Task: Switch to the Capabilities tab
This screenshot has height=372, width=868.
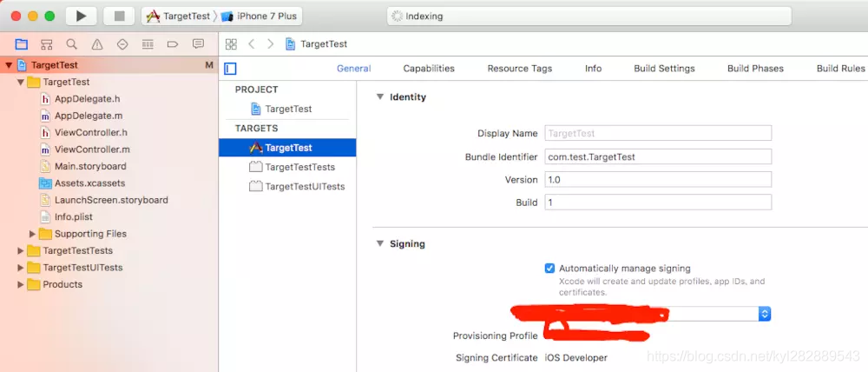Action: coord(429,69)
